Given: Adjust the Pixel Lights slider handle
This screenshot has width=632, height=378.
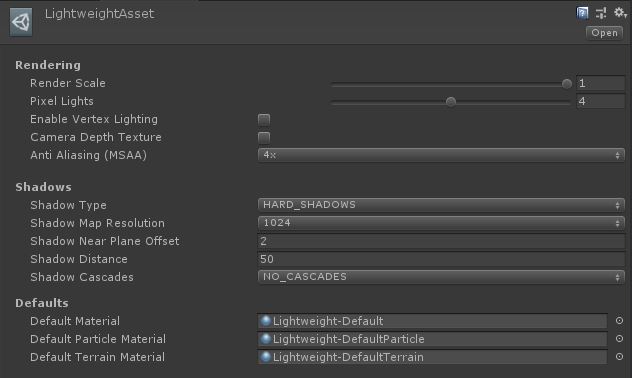Looking at the screenshot, I should [x=451, y=102].
